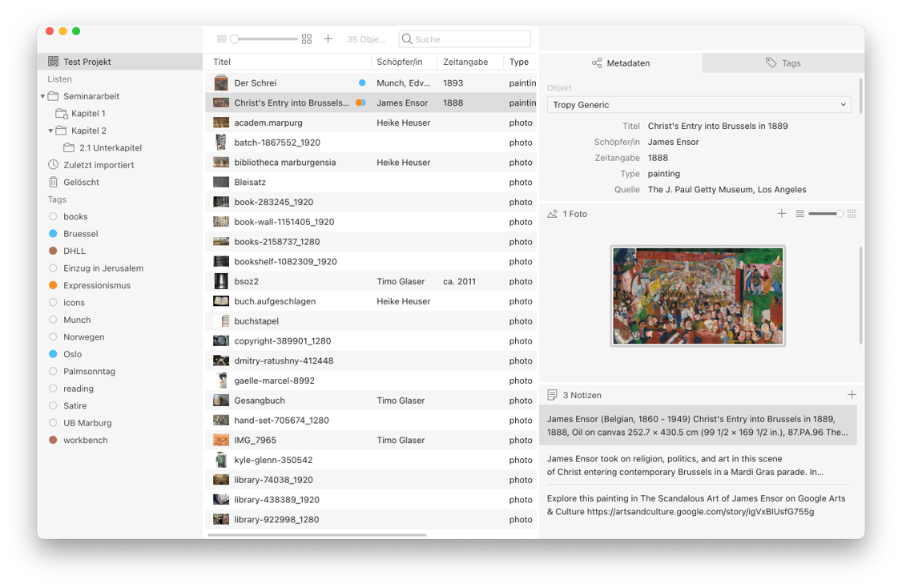
Task: Switch to grid view in the toolbar
Action: click(x=307, y=38)
